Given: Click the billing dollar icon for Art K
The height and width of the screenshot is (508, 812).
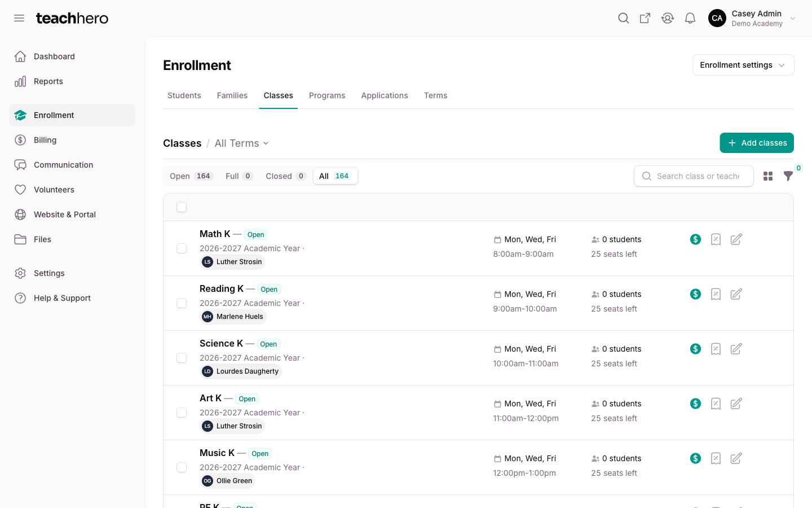Looking at the screenshot, I should pos(695,404).
